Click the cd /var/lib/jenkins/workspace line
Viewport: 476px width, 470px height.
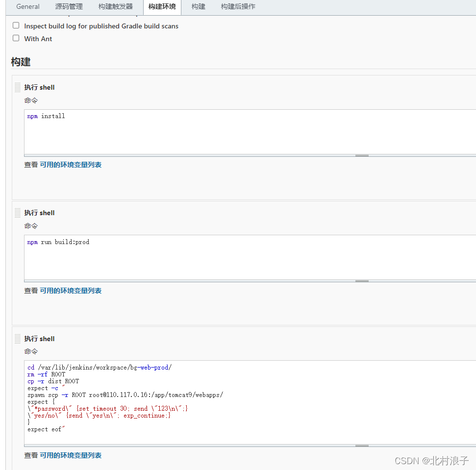click(x=100, y=368)
